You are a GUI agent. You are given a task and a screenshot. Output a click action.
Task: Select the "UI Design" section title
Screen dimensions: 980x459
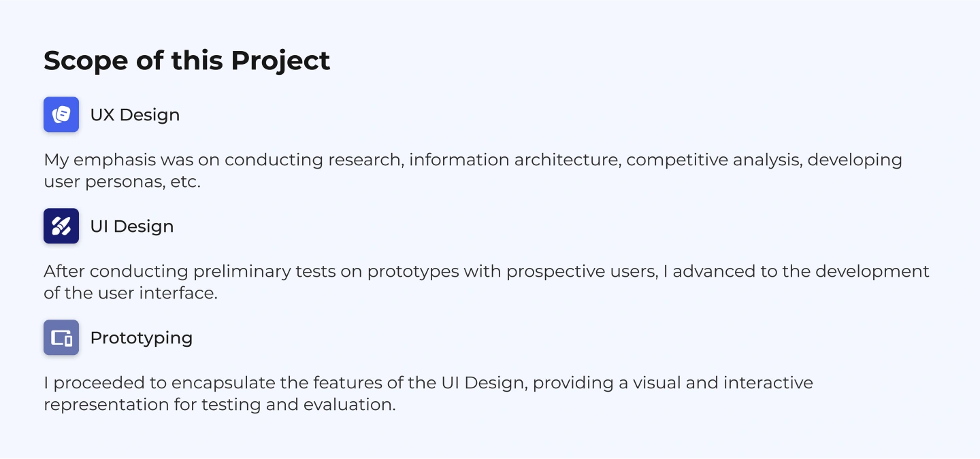point(132,226)
